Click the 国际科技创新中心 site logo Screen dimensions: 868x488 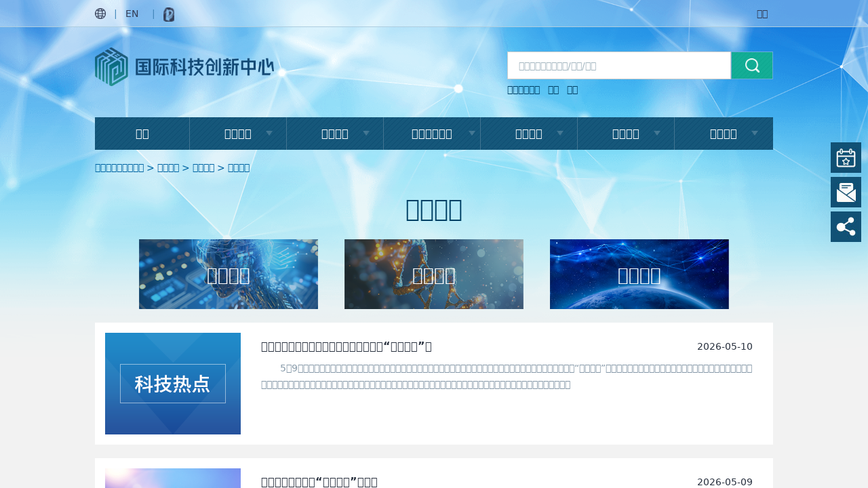[x=184, y=66]
